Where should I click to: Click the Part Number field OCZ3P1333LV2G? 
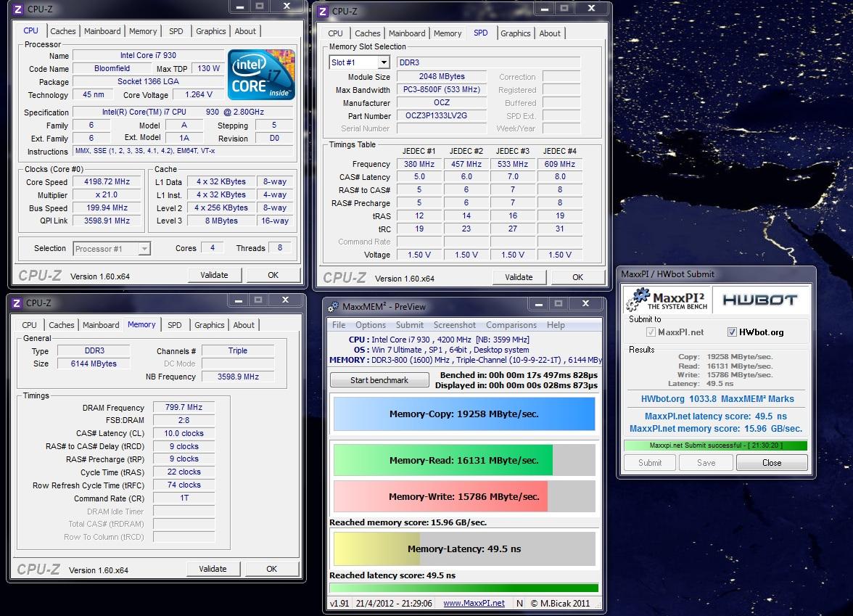441,116
